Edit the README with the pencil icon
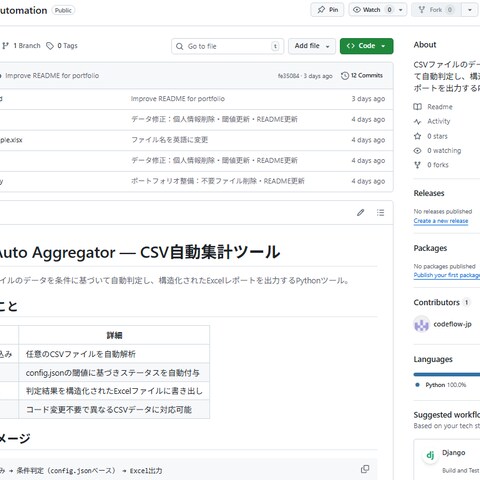Screen dimensions: 480x480 coord(360,212)
